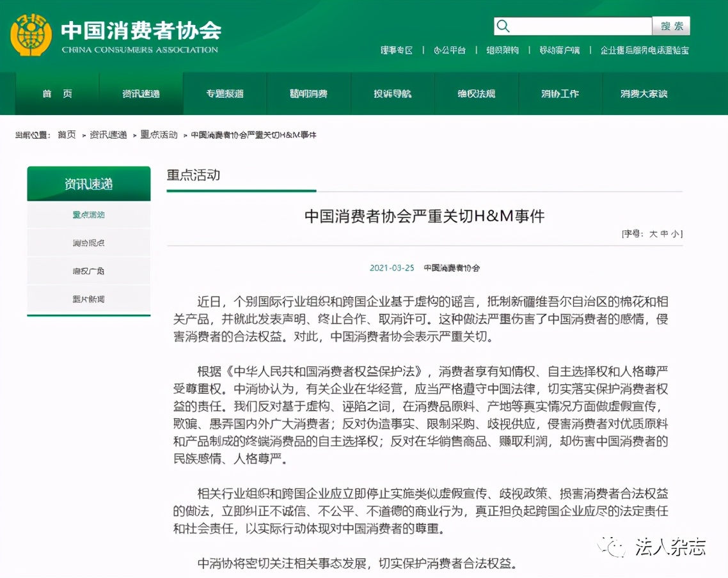Open the 首页 navigation item
728x578 pixels.
pos(55,93)
